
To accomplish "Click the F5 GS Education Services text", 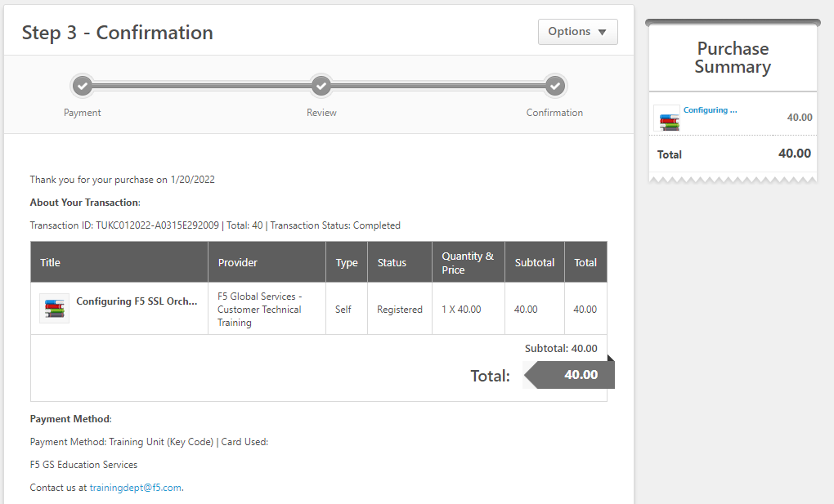I will 83,465.
